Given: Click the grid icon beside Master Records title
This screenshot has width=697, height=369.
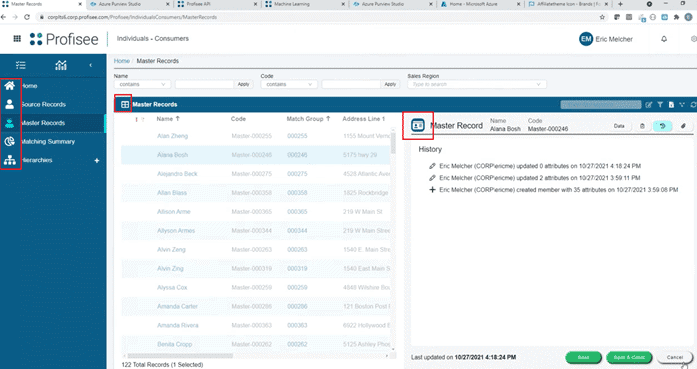Looking at the screenshot, I should (x=125, y=104).
